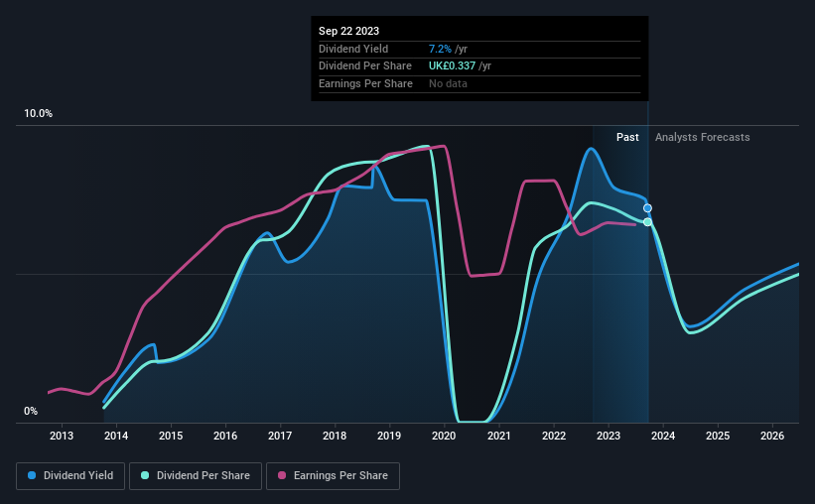
Task: Toggle the Dividend Yield legend button
Action: (x=70, y=476)
